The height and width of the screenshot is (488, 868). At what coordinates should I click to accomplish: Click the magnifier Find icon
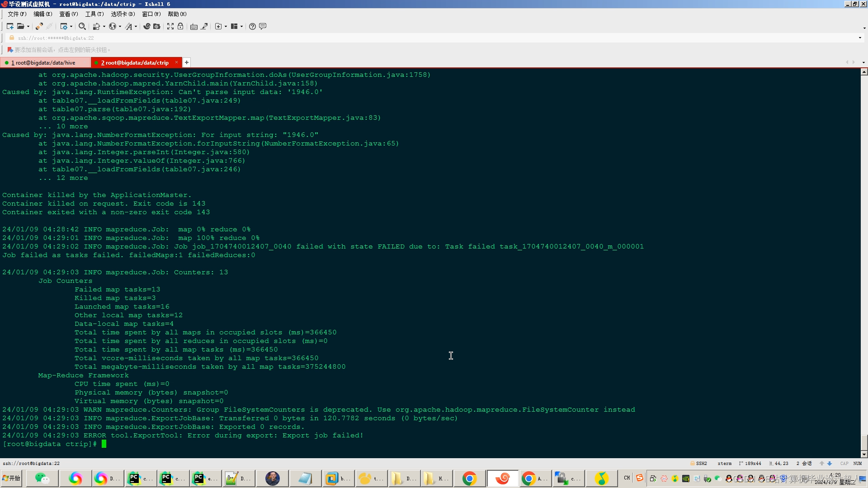tap(82, 26)
